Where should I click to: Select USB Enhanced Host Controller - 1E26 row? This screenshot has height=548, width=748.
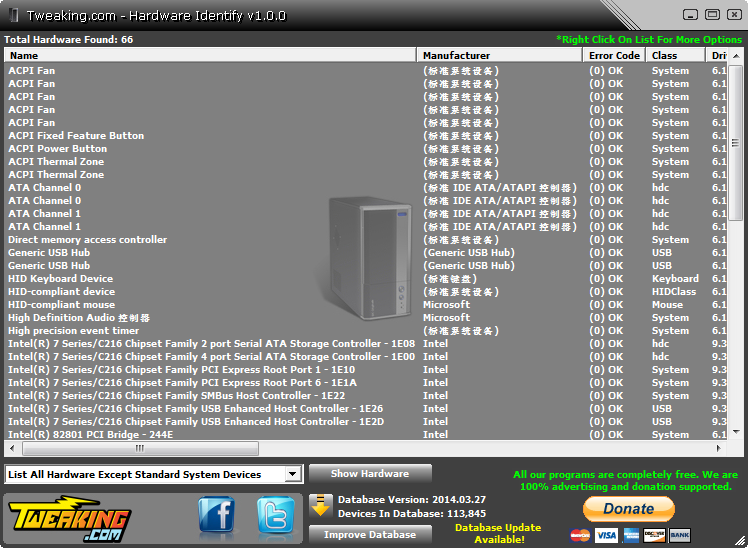pos(367,409)
